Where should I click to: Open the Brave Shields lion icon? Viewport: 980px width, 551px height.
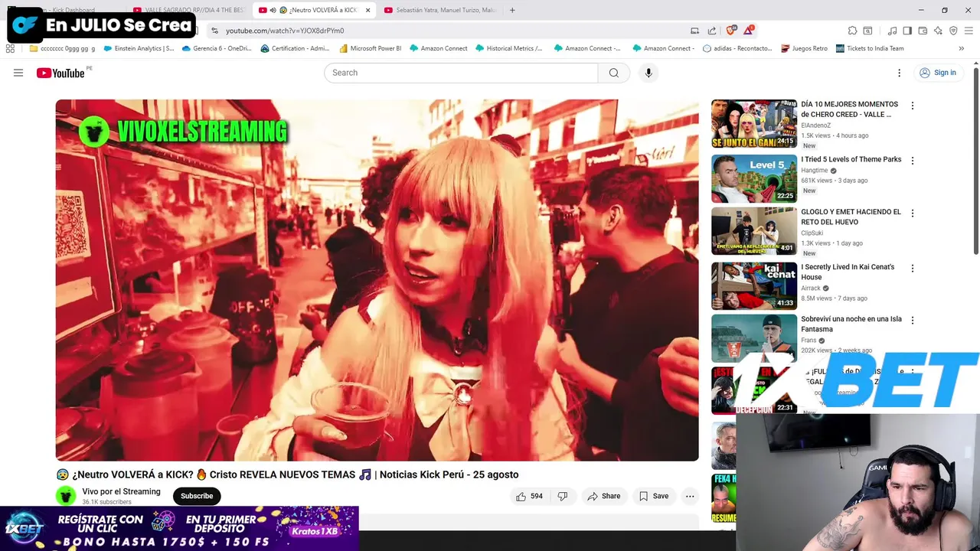730,31
